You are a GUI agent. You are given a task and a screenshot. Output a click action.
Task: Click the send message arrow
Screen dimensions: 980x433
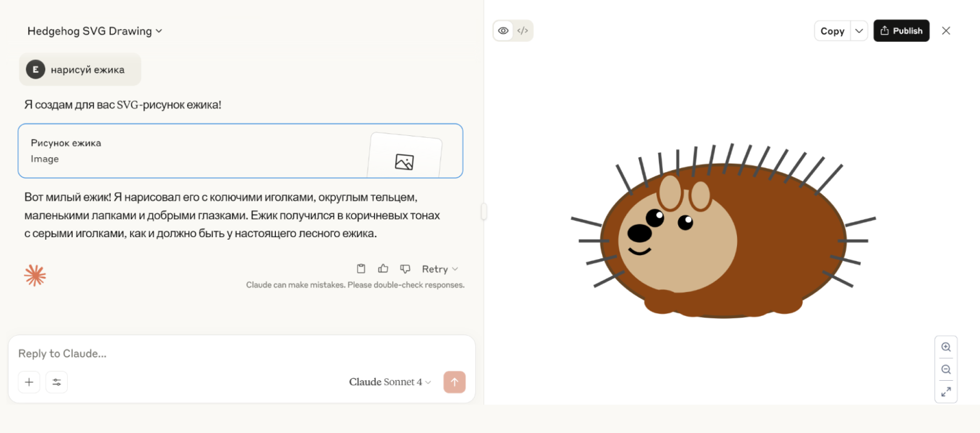[x=455, y=382]
